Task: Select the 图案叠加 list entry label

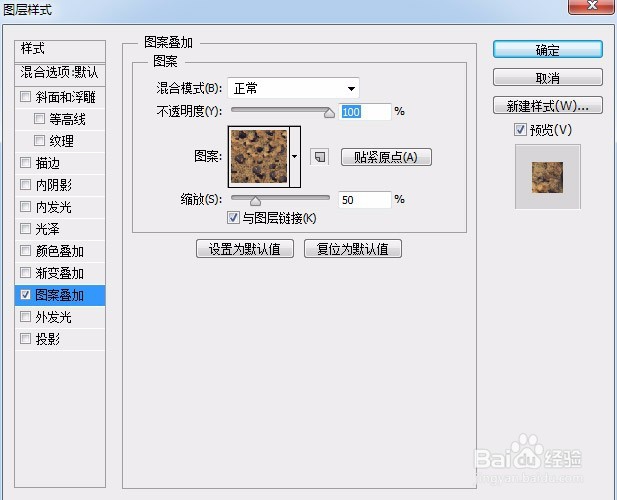Action: [60, 295]
